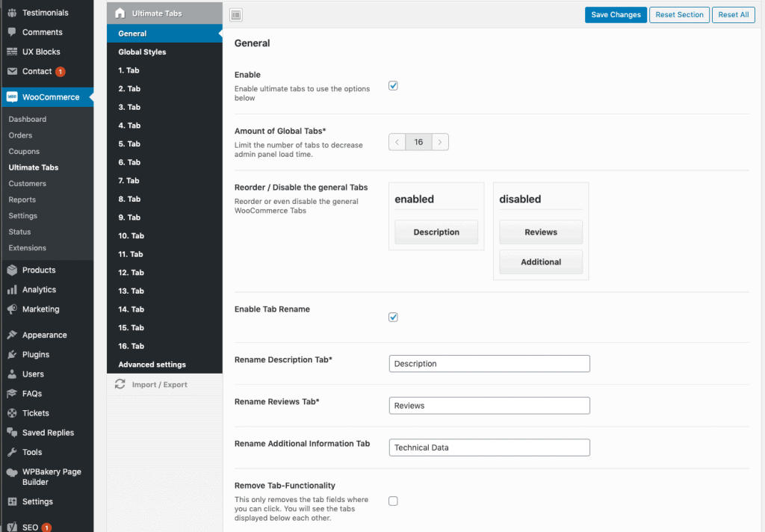765x532 pixels.
Task: Open the 14. Tab section
Action: 164,309
